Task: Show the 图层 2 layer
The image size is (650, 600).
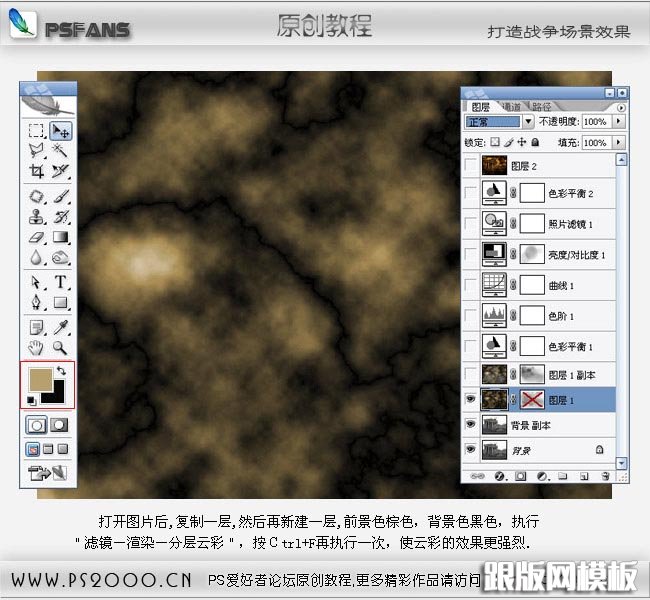Action: tap(472, 166)
